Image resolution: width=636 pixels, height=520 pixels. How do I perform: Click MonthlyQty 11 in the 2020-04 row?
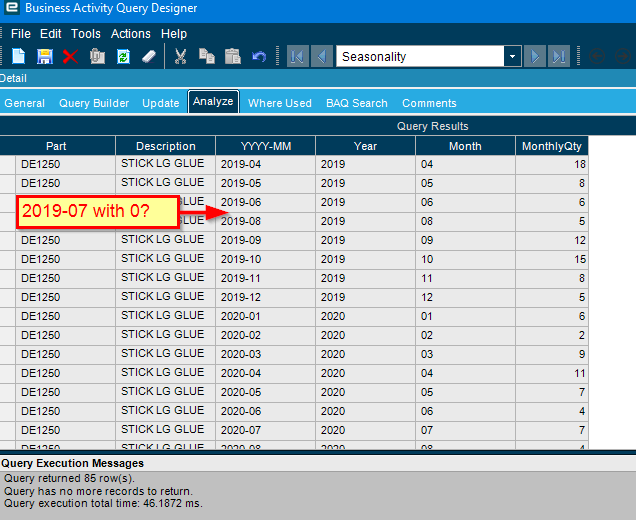[552, 373]
